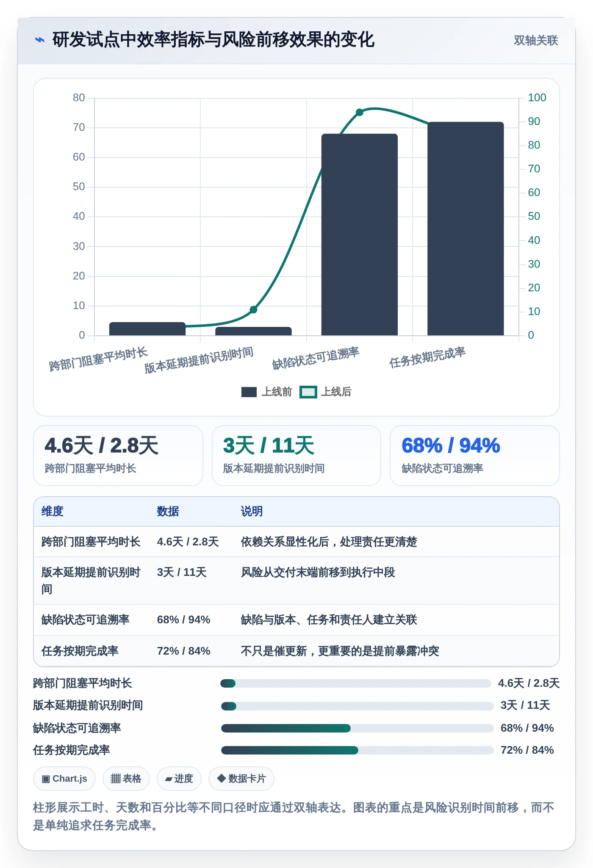The width and height of the screenshot is (593, 868).
Task: Select table cell 72% / 84%
Action: coord(184,651)
